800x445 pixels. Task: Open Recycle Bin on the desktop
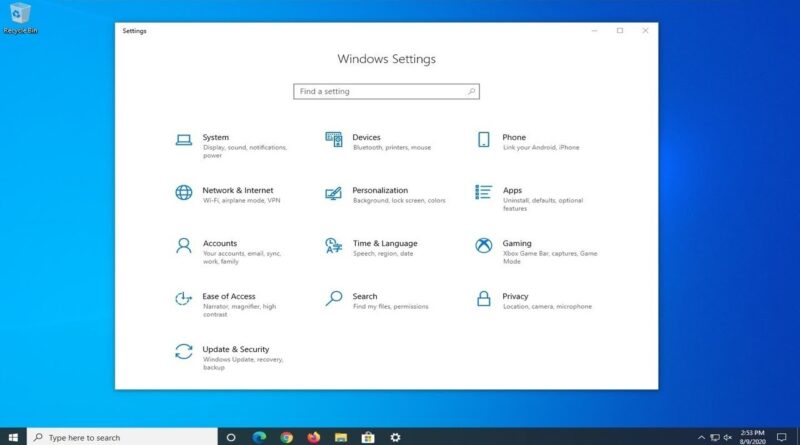pos(20,19)
